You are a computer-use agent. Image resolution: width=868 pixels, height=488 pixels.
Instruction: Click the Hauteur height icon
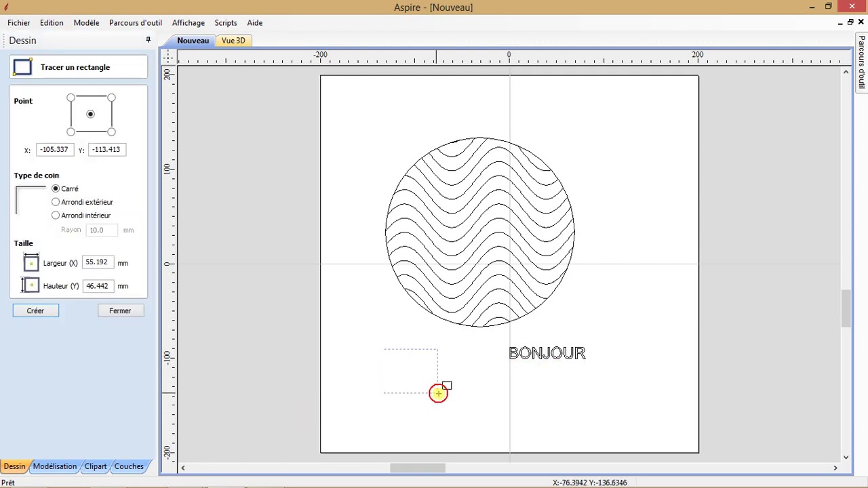click(x=31, y=285)
